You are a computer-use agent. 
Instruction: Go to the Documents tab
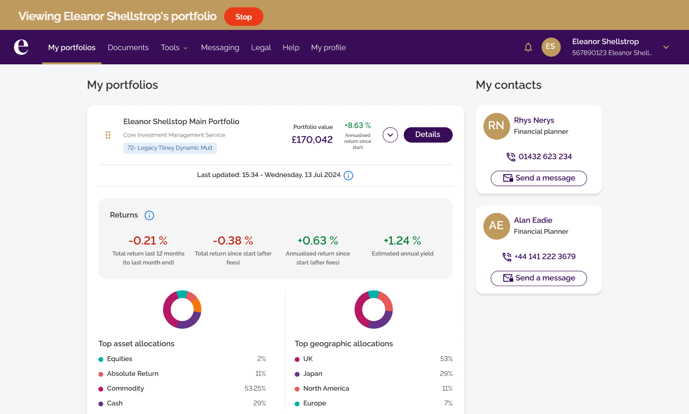point(128,47)
